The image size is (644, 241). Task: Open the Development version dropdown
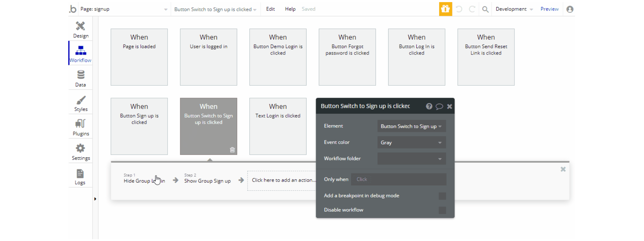coord(514,9)
